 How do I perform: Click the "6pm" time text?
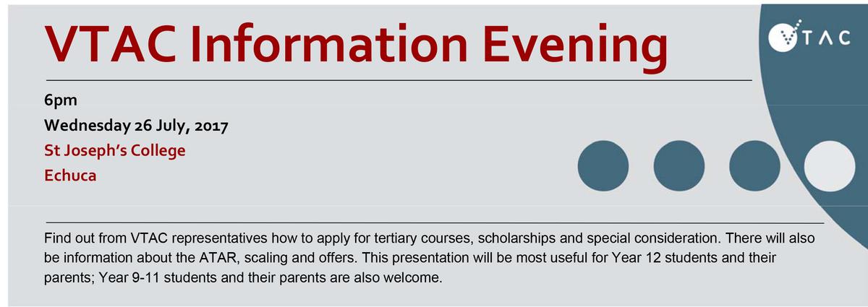[x=56, y=102]
